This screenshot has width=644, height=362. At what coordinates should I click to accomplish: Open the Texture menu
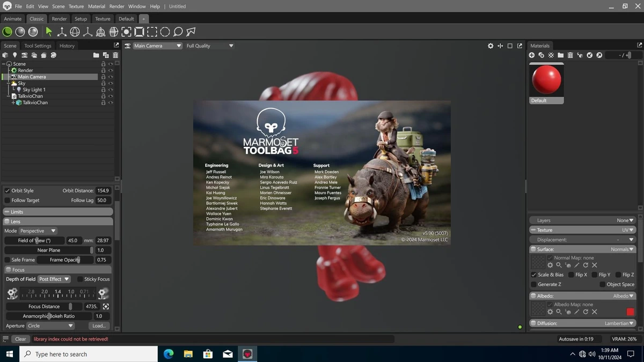pos(76,6)
